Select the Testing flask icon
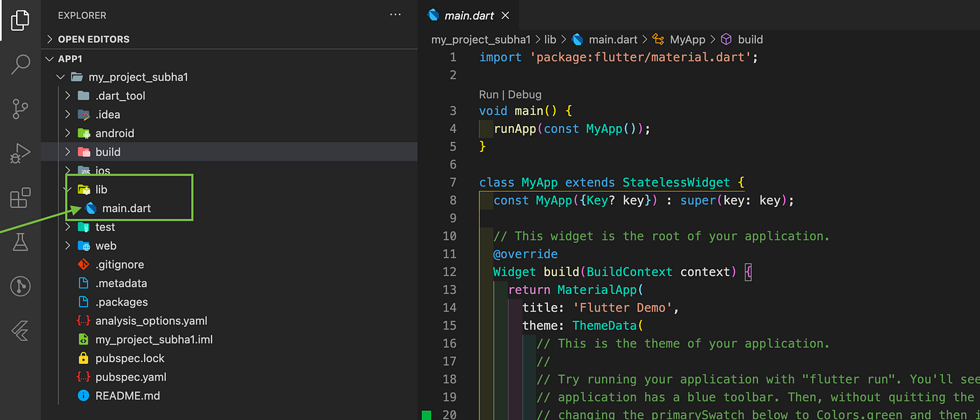The height and width of the screenshot is (420, 980). (20, 241)
